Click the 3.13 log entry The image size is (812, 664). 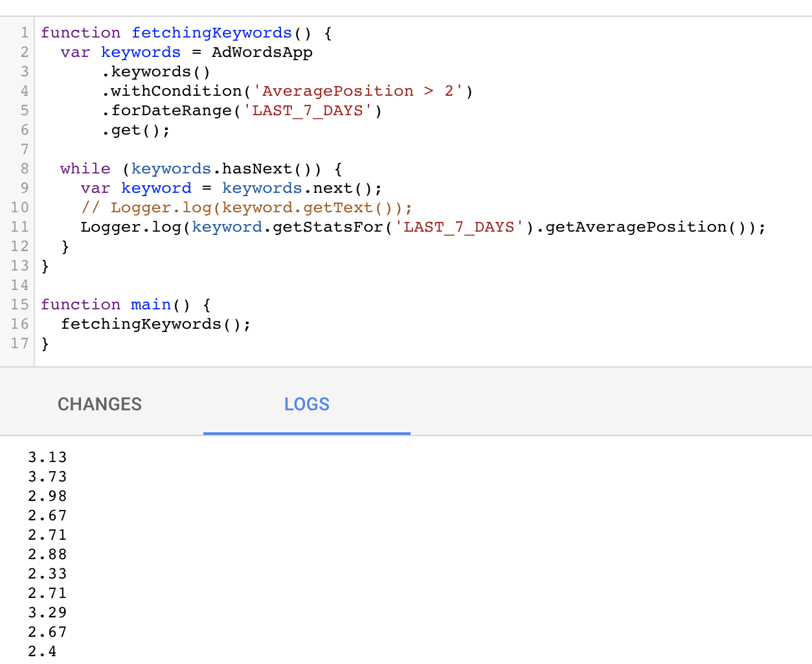[47, 458]
